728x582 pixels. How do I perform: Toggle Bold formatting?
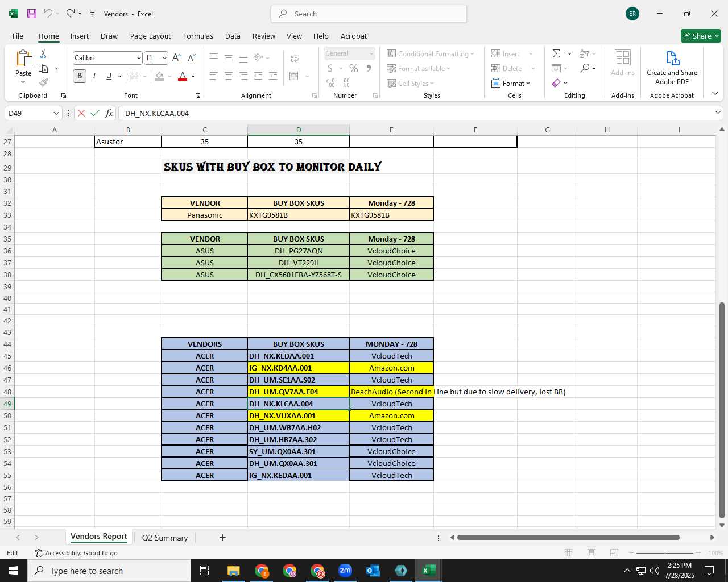pyautogui.click(x=80, y=76)
